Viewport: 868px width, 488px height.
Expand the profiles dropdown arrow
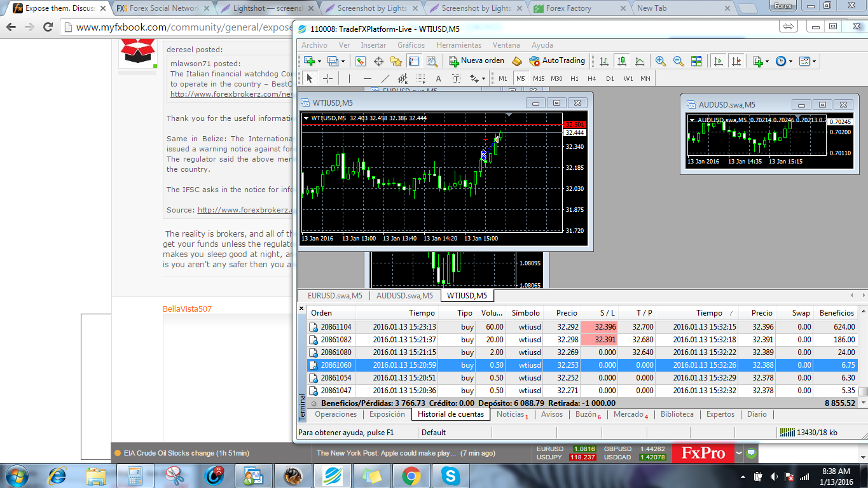tap(343, 62)
